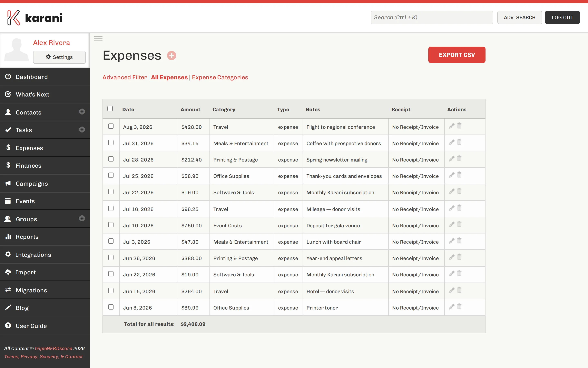Click the total $2,408.09 value

click(x=193, y=324)
